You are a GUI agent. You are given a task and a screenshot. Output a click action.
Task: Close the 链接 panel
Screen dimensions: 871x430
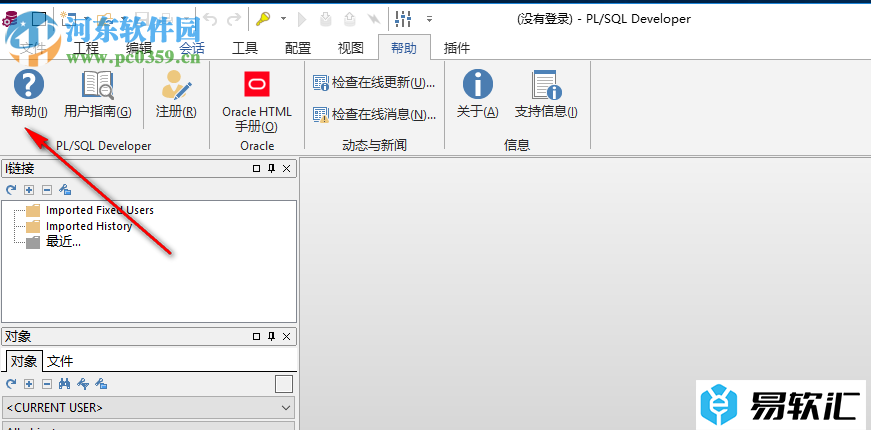287,168
